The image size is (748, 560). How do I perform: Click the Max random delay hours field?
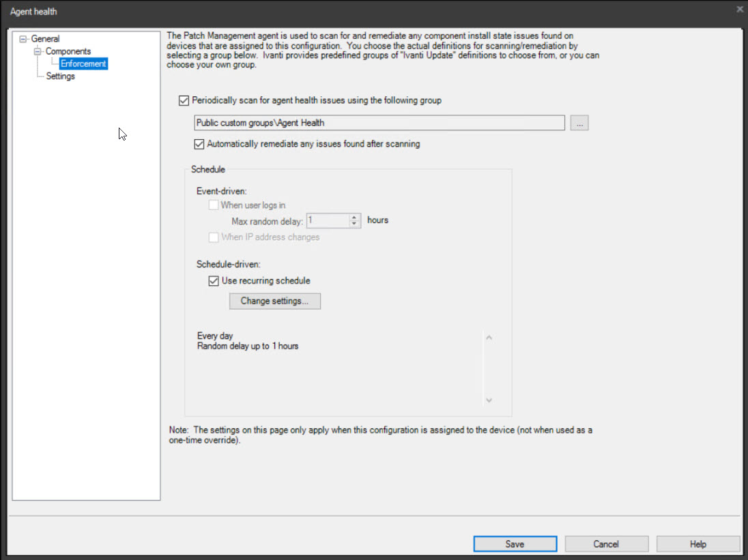point(327,221)
